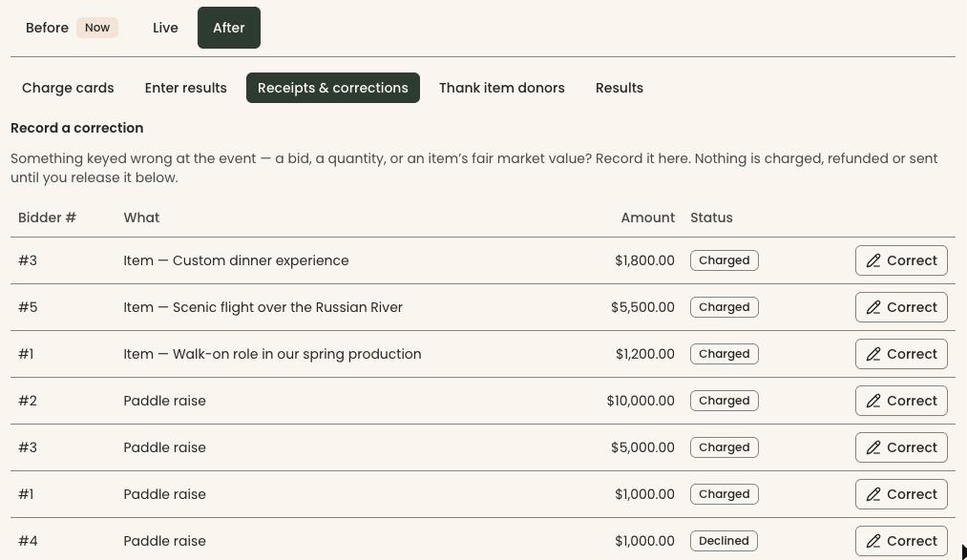The width and height of the screenshot is (967, 560).
Task: Click bidder #4 number cell
Action: tap(28, 541)
